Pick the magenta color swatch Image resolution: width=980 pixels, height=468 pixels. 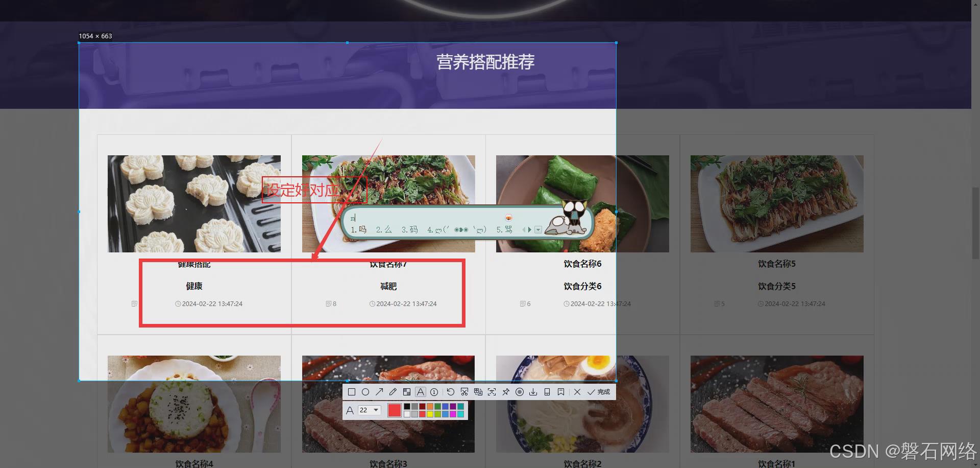point(453,414)
